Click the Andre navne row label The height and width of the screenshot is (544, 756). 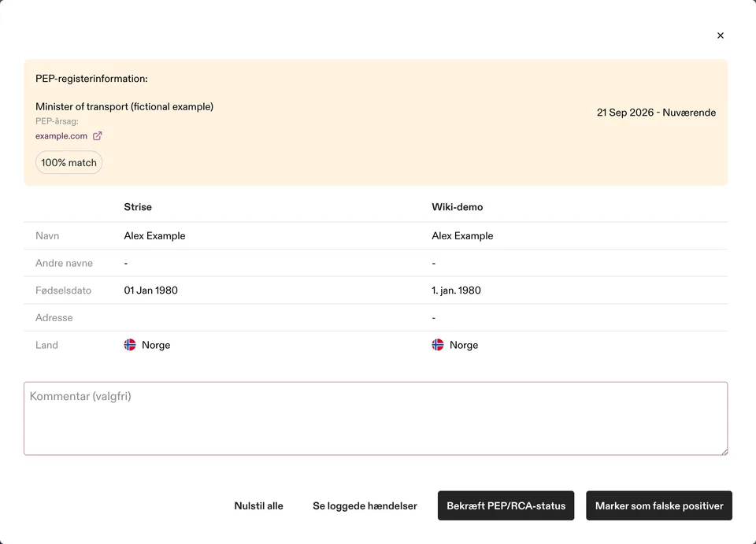coord(64,263)
